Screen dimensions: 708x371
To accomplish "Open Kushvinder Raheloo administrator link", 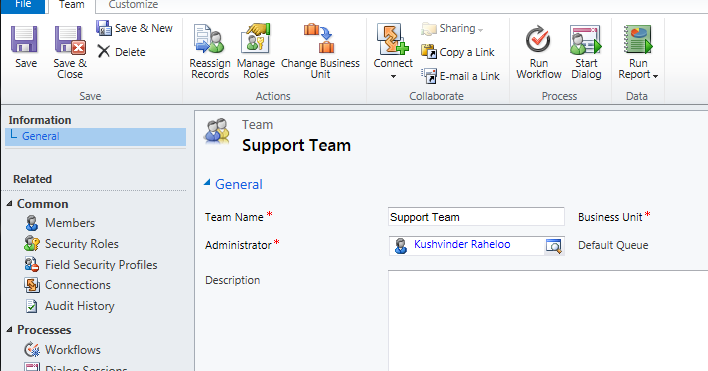I will click(462, 244).
